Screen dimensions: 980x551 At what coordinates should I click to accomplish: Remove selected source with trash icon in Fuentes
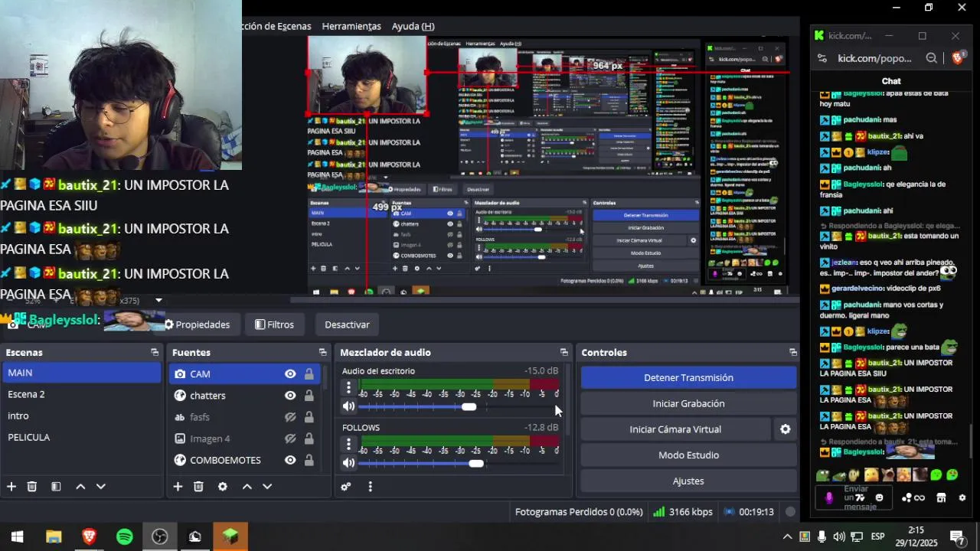click(198, 487)
